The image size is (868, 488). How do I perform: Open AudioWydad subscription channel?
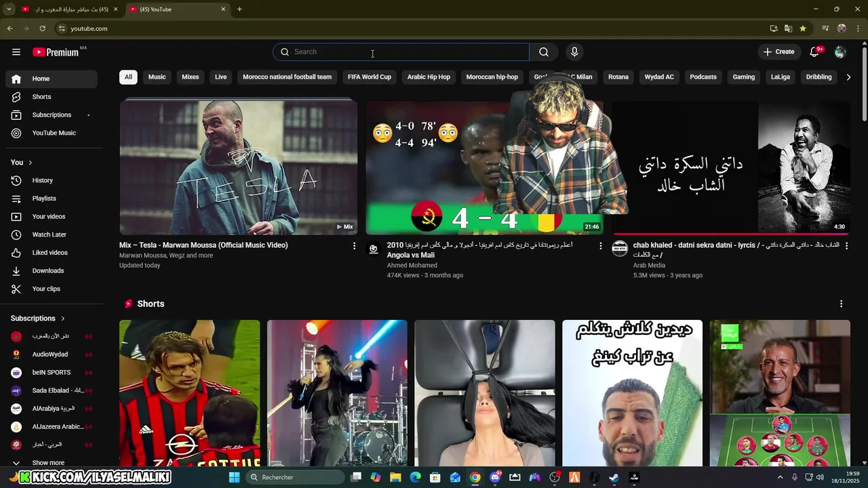(x=52, y=354)
